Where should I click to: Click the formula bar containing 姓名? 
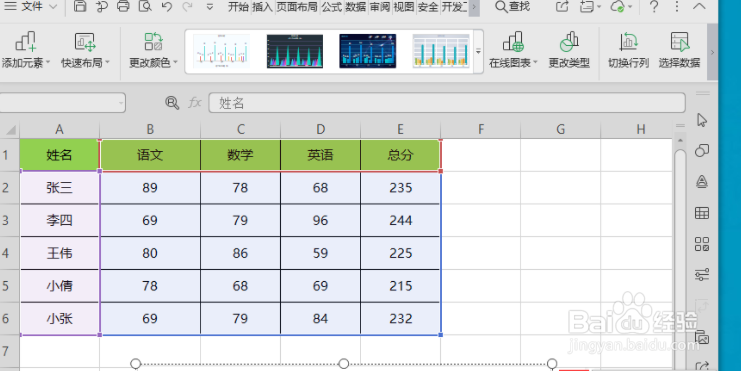click(447, 103)
